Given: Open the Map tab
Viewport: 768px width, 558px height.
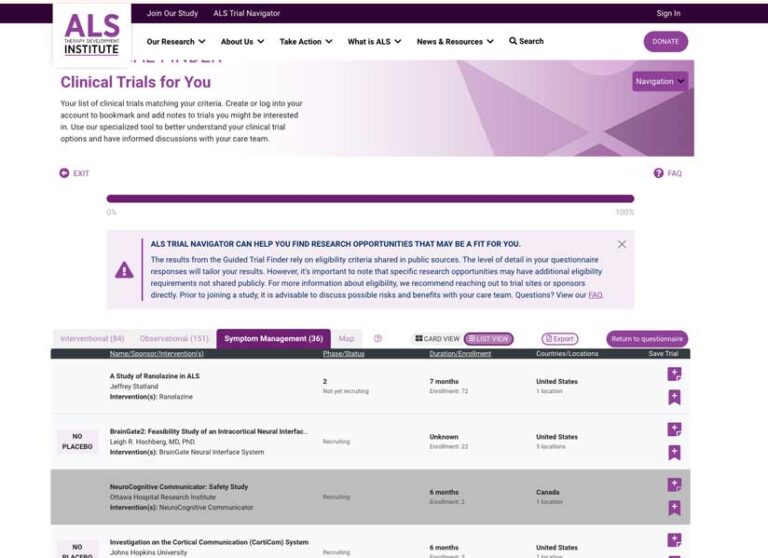Looking at the screenshot, I should coord(346,339).
